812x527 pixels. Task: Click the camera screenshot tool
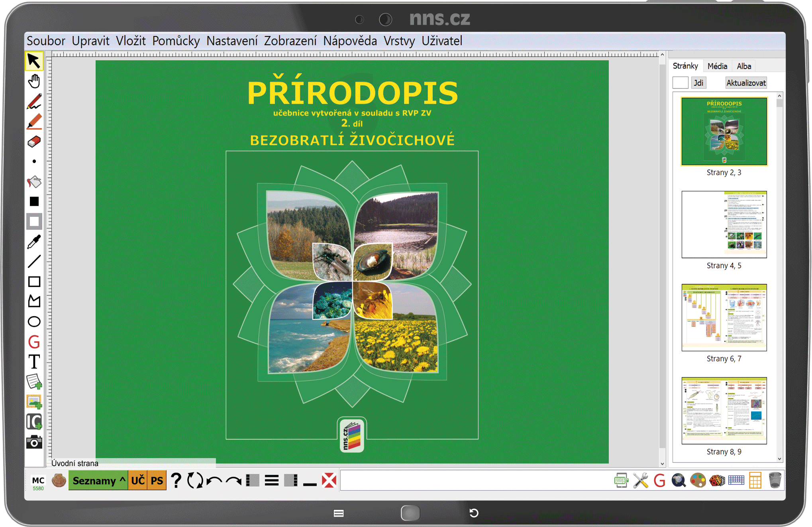(x=34, y=442)
